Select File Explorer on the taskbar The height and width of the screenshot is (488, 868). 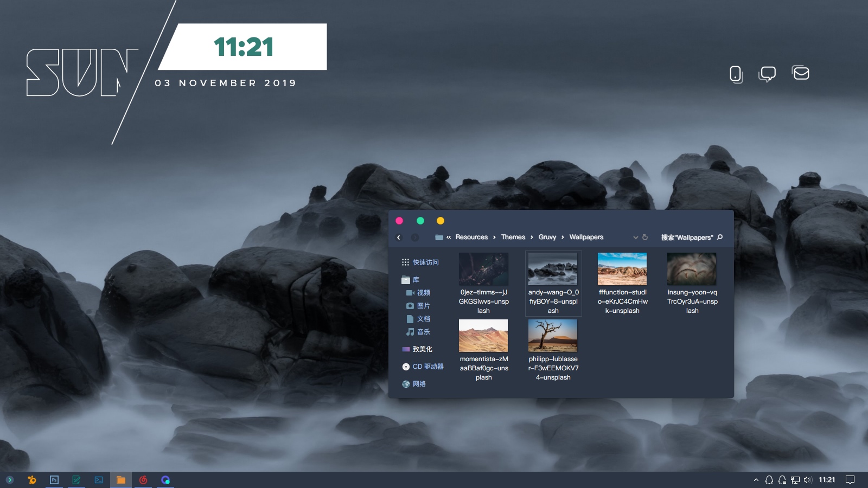121,480
